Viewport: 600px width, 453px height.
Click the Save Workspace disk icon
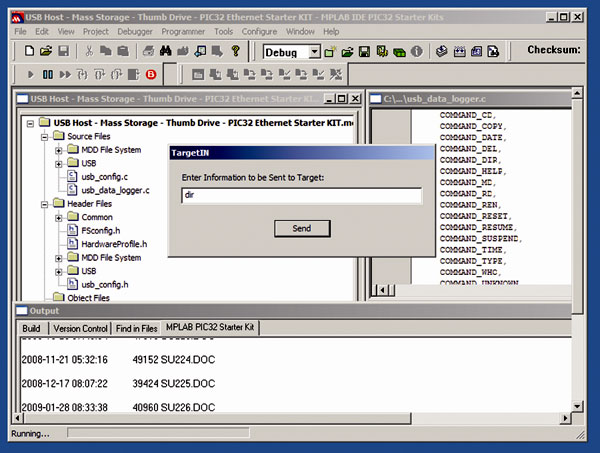(x=364, y=51)
